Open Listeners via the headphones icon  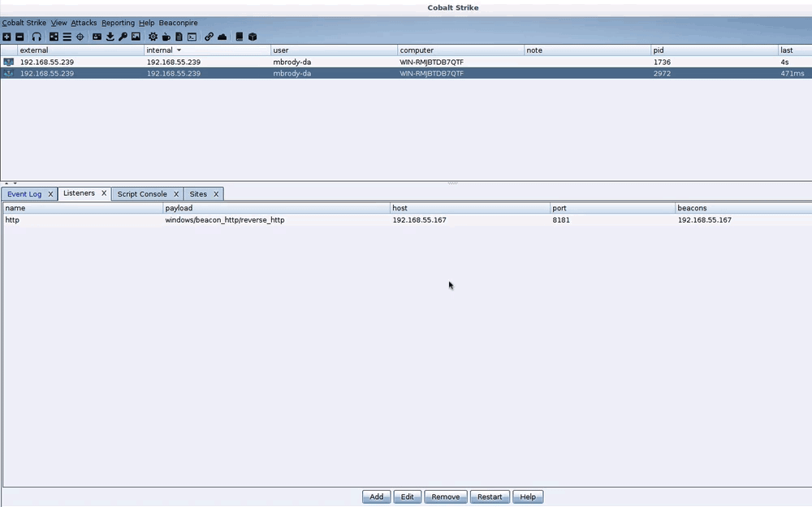pos(37,37)
